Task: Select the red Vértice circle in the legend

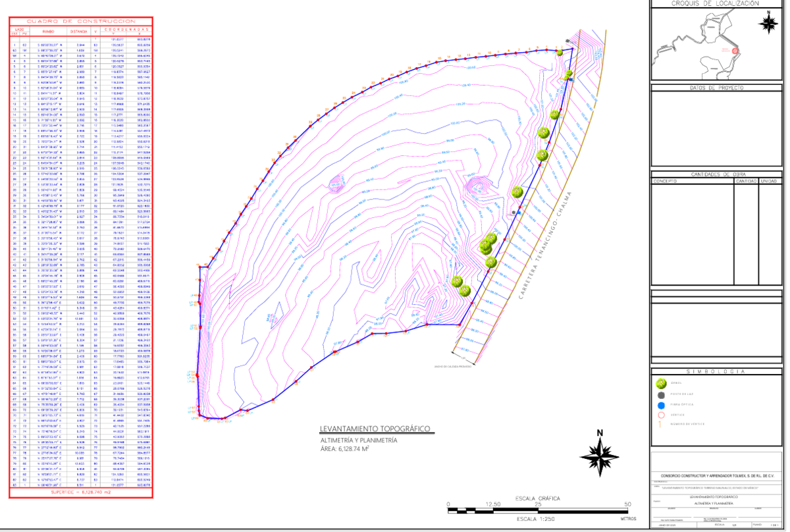Action: 660,415
